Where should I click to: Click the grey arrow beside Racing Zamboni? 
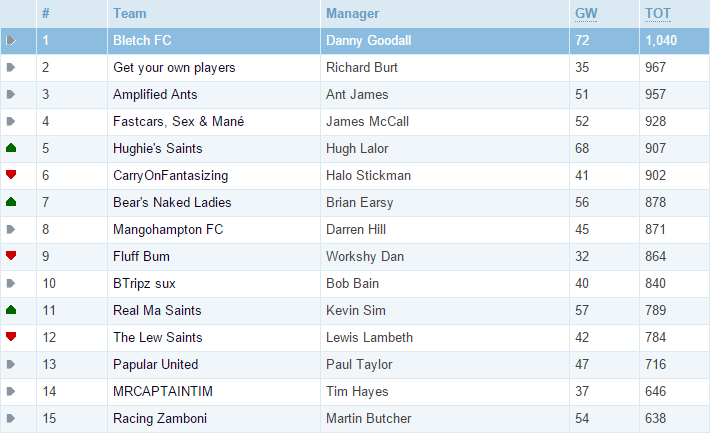pyautogui.click(x=11, y=418)
